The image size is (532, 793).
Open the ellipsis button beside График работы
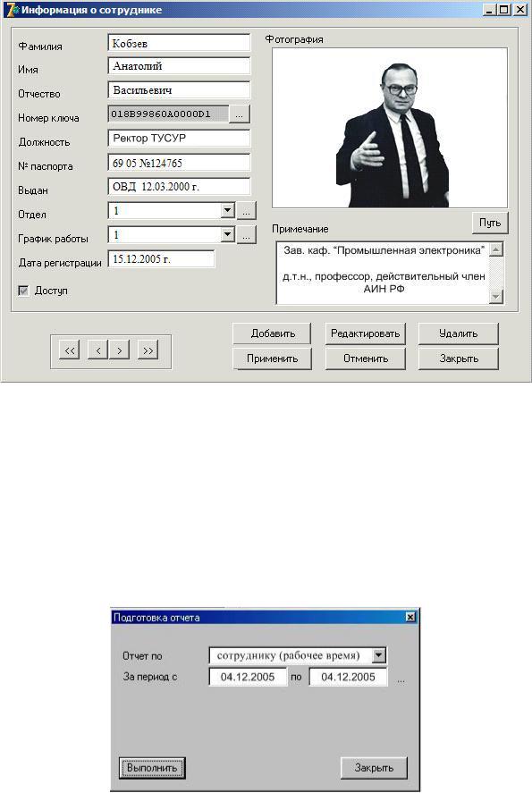tap(246, 234)
